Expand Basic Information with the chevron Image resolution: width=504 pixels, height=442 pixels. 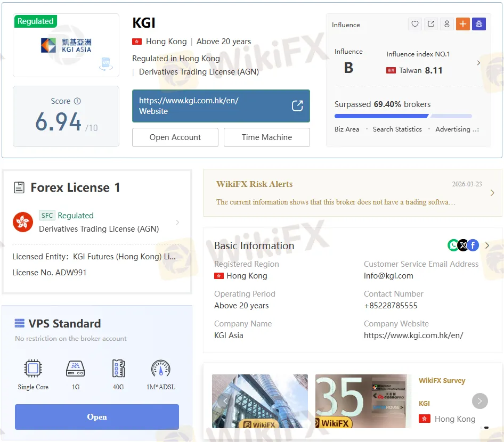pyautogui.click(x=487, y=245)
